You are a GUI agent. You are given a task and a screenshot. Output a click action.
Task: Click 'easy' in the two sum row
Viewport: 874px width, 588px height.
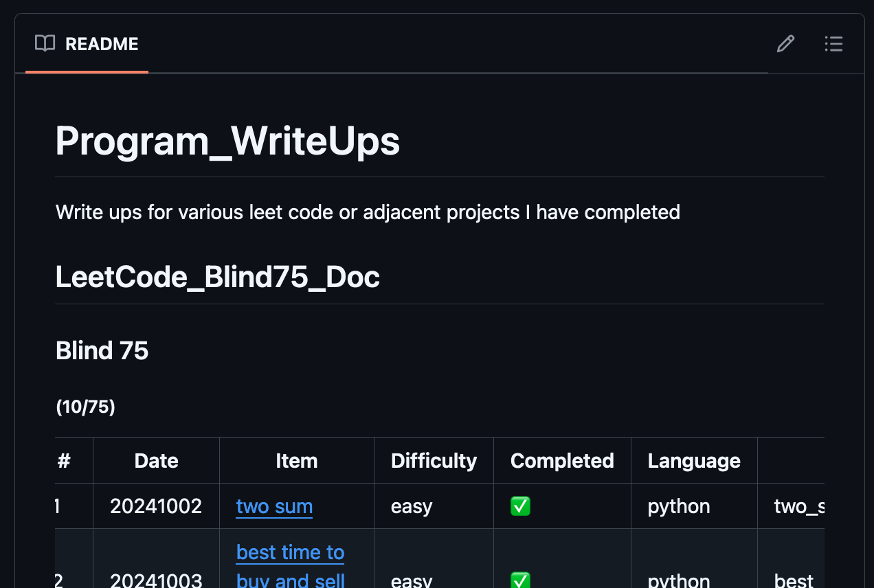(x=412, y=506)
